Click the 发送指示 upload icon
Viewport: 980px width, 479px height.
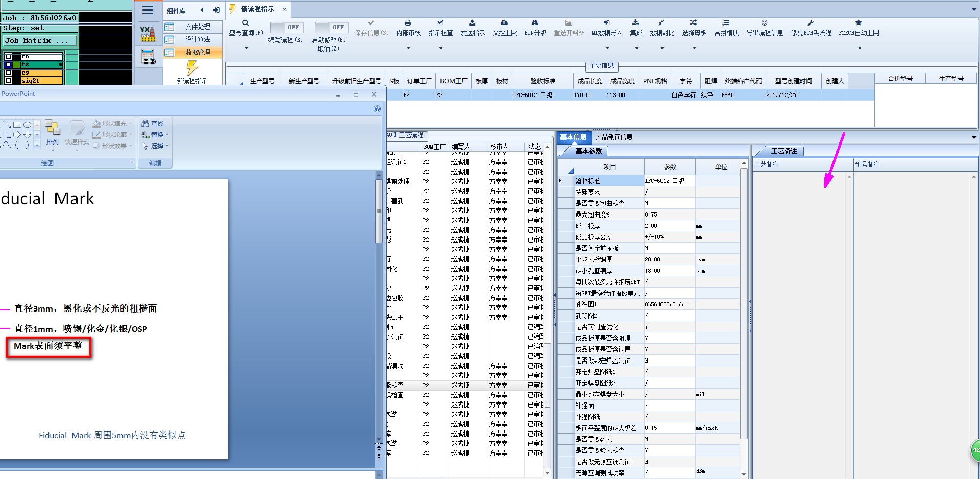472,23
